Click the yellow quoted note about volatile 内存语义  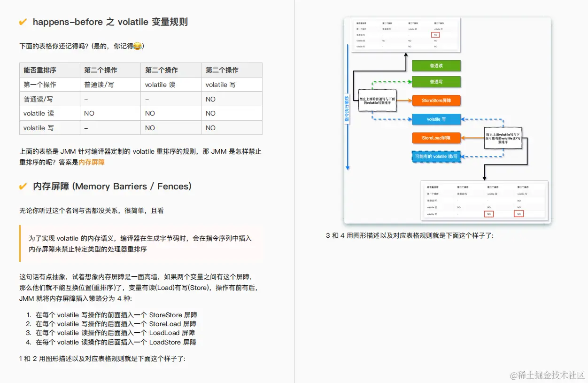coord(141,243)
